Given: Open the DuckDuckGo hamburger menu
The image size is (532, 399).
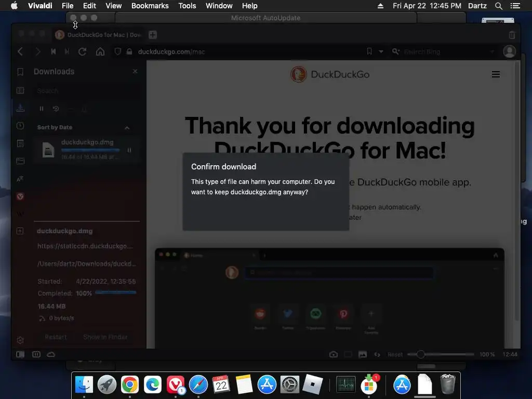Looking at the screenshot, I should pyautogui.click(x=496, y=74).
